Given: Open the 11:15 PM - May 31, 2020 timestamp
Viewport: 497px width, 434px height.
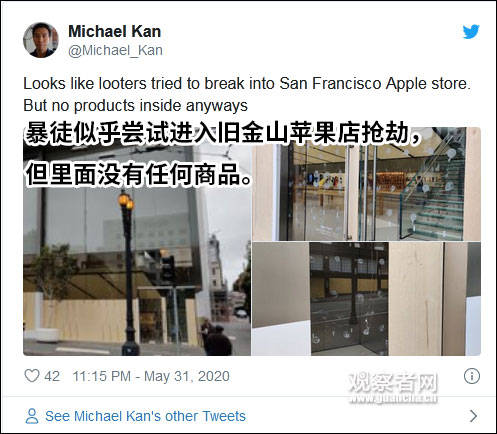Looking at the screenshot, I should tap(151, 376).
